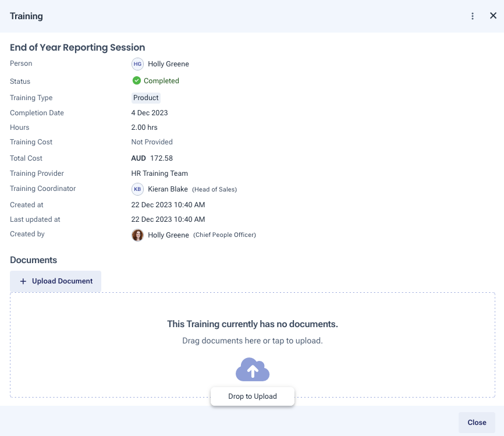Click the Product training type tag
The width and height of the screenshot is (504, 436).
pyautogui.click(x=146, y=98)
